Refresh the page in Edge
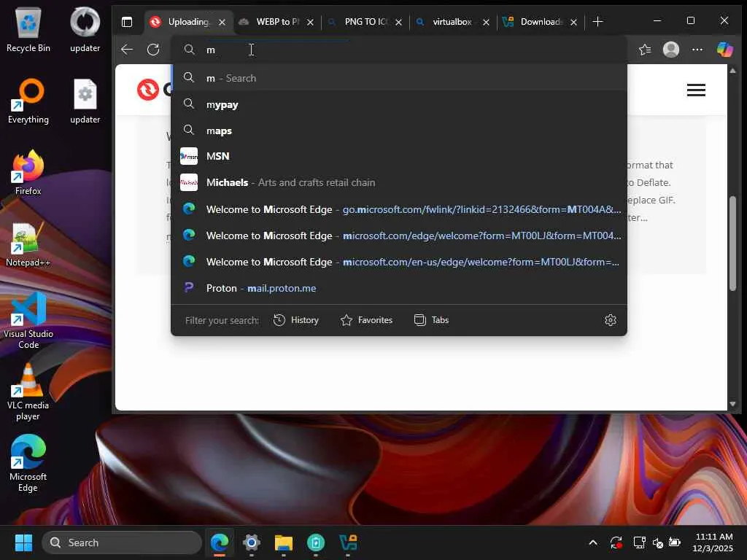 153,50
